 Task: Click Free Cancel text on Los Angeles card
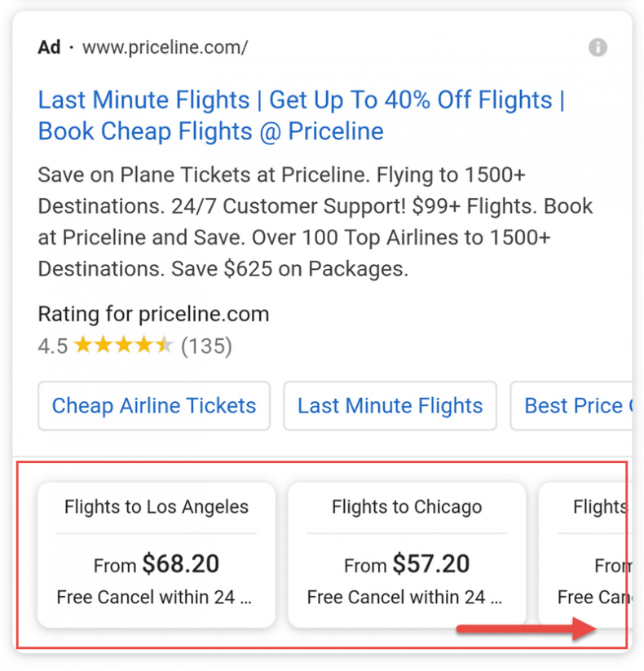click(x=155, y=598)
